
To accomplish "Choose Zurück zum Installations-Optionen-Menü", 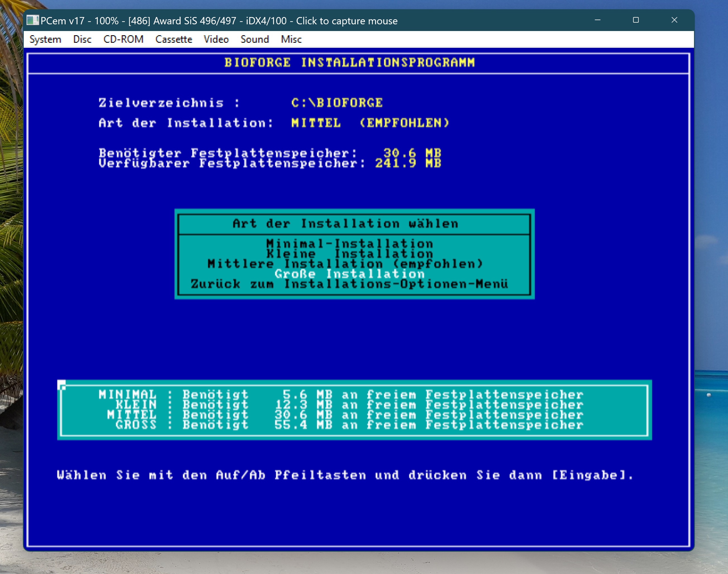I will point(350,284).
